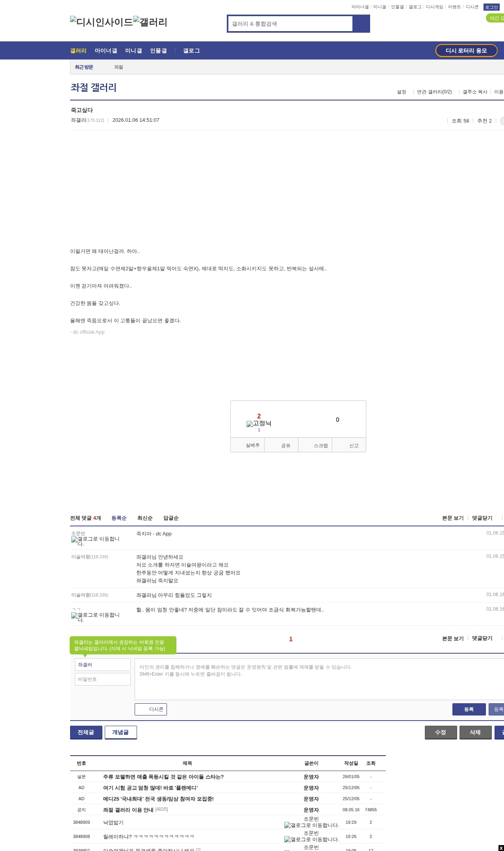
Task: Open the AD post '메디25 국내최대 전국 생동/임상 참여자 모집중!'
Action: (x=158, y=799)
